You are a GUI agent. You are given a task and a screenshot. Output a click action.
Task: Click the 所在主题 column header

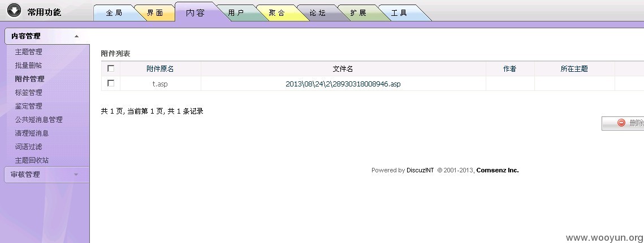point(574,69)
